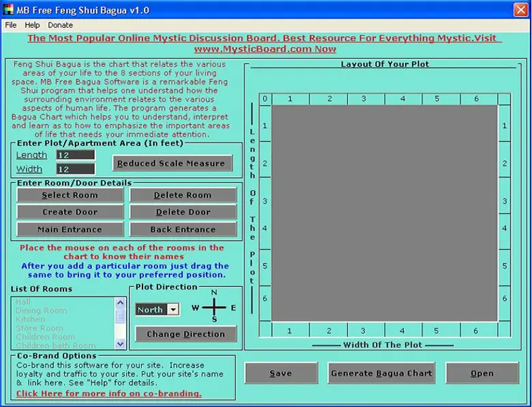The image size is (532, 407).
Task: Click the Select Room button
Action: 70,195
